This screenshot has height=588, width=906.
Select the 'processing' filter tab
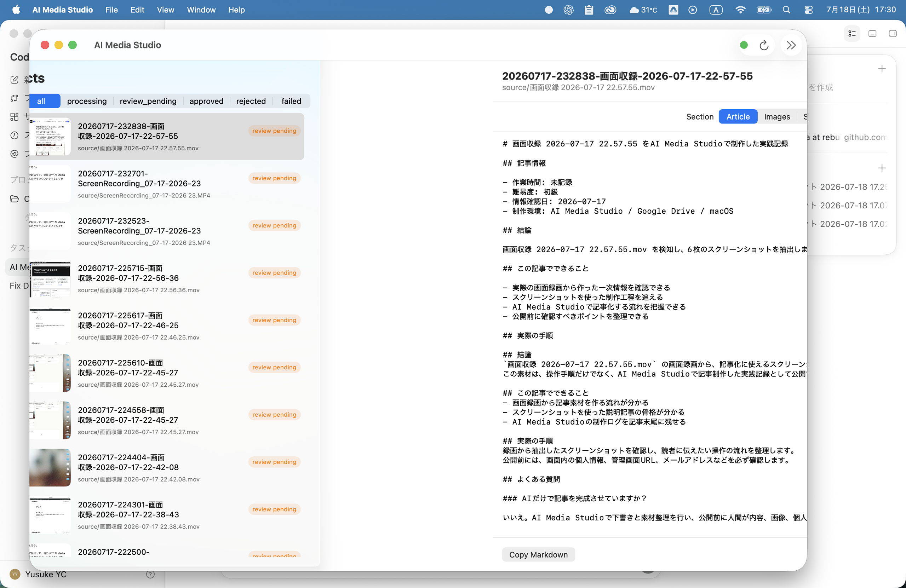(x=87, y=101)
